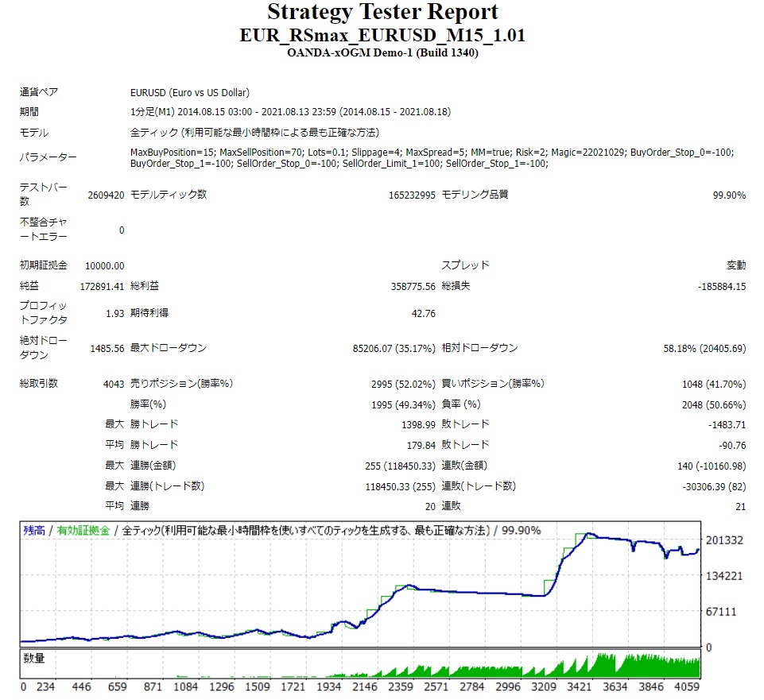764x700 pixels.
Task: Click the modelling quality value 99.90%
Action: 729,195
